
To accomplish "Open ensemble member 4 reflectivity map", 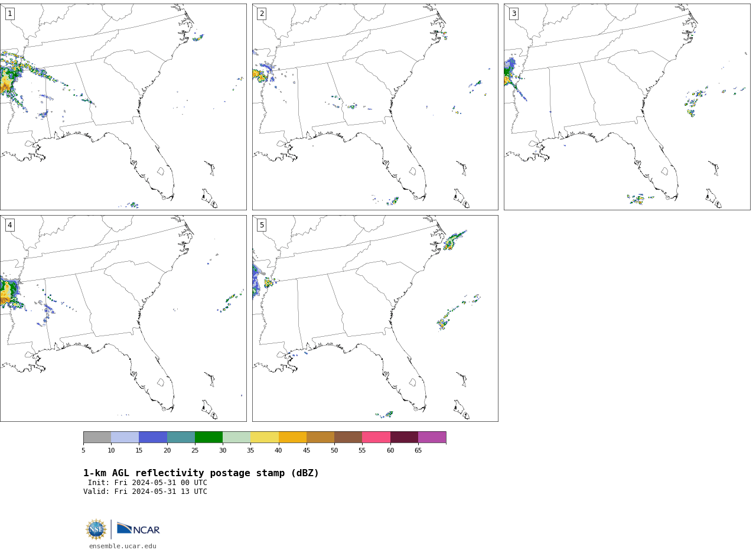I will click(x=123, y=318).
